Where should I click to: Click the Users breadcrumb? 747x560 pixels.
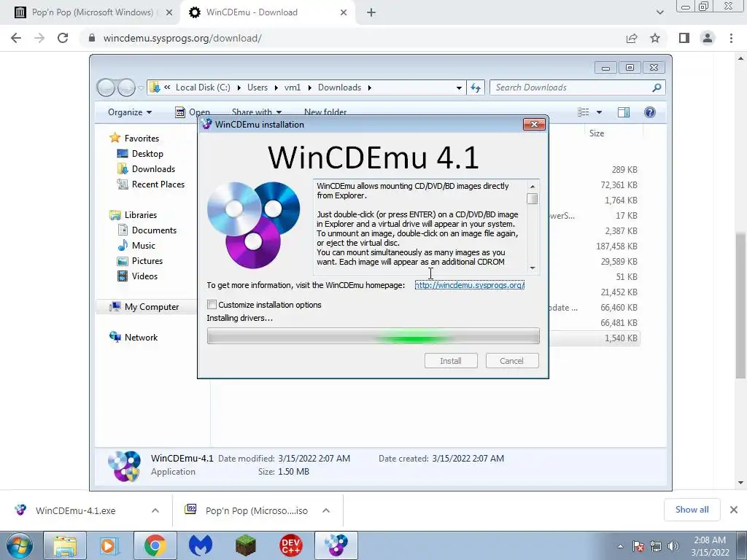258,87
